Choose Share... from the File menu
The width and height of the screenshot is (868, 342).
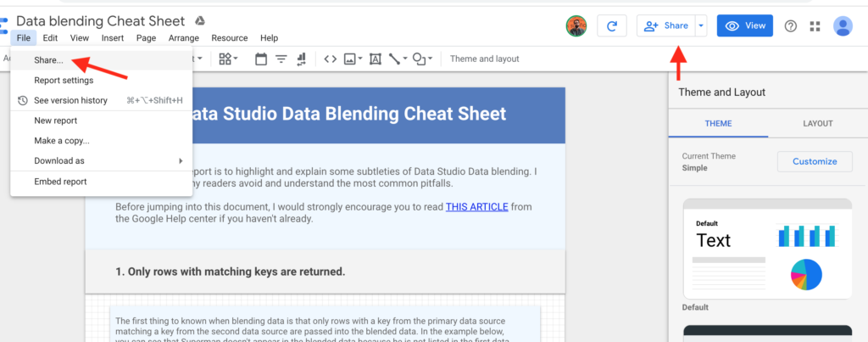[48, 60]
